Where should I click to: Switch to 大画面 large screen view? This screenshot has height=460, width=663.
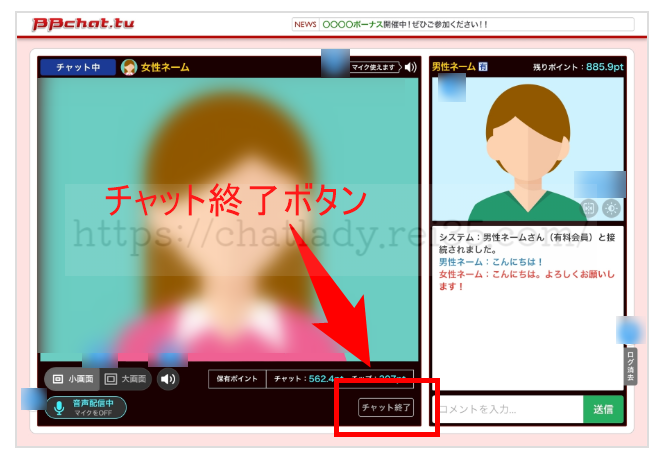click(x=126, y=379)
